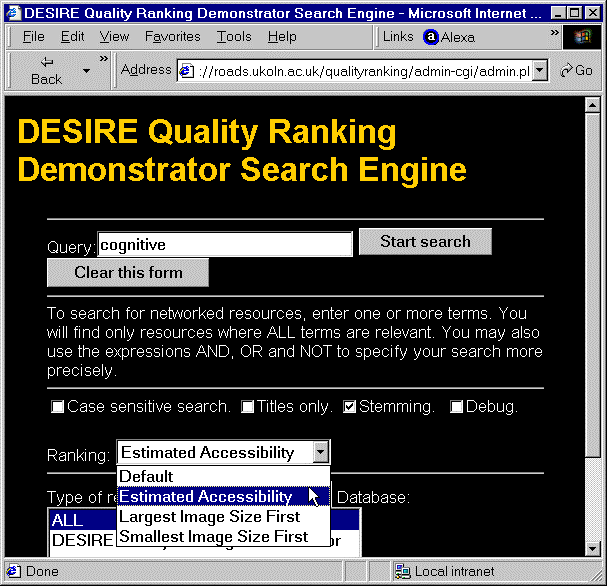Choose Largest Image Size First option
The width and height of the screenshot is (607, 586).
209,517
